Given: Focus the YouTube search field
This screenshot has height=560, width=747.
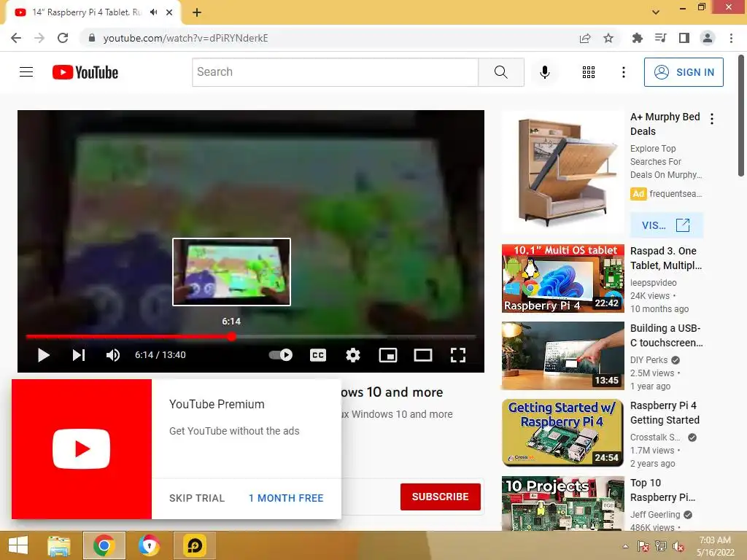Looking at the screenshot, I should click(x=335, y=72).
